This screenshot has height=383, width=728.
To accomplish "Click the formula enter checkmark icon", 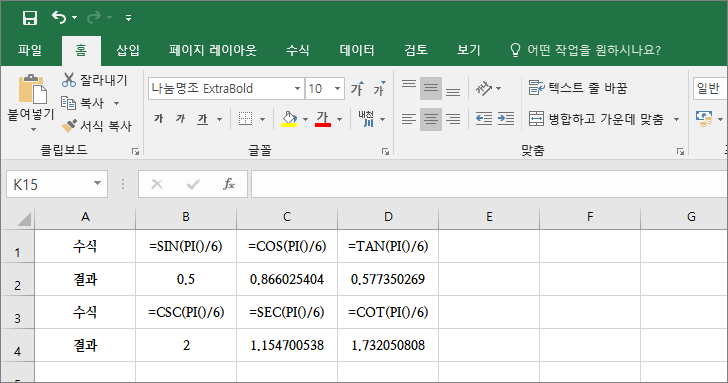I will (x=193, y=185).
